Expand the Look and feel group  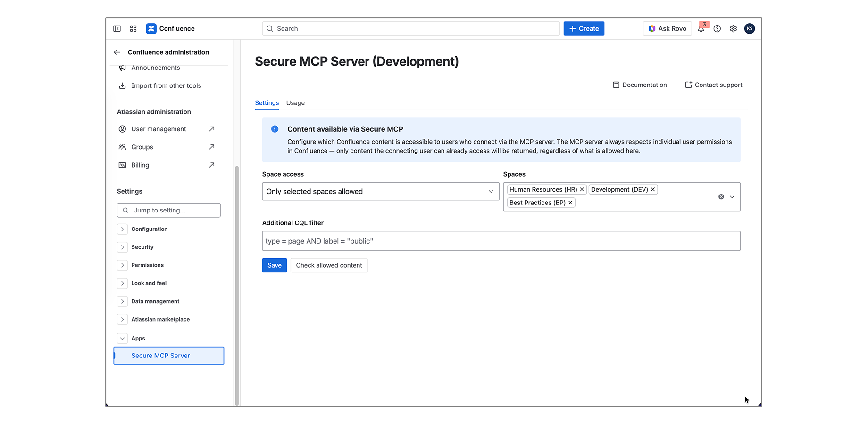tap(122, 283)
